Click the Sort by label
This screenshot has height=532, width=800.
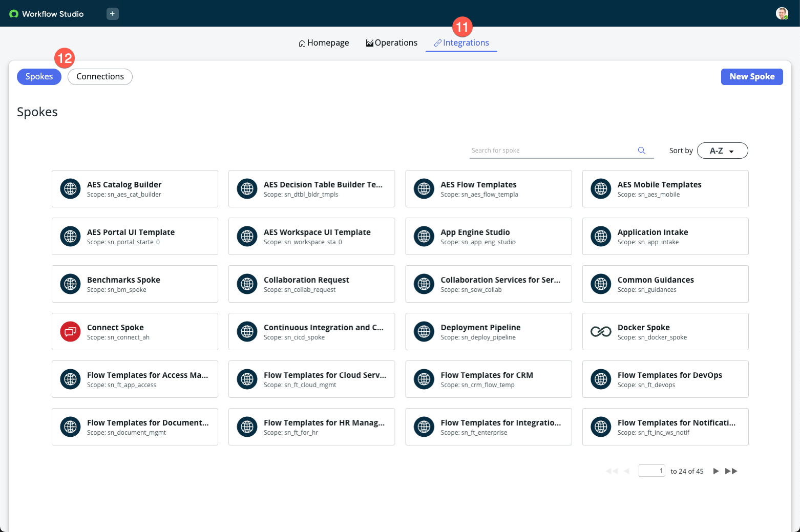(x=681, y=151)
